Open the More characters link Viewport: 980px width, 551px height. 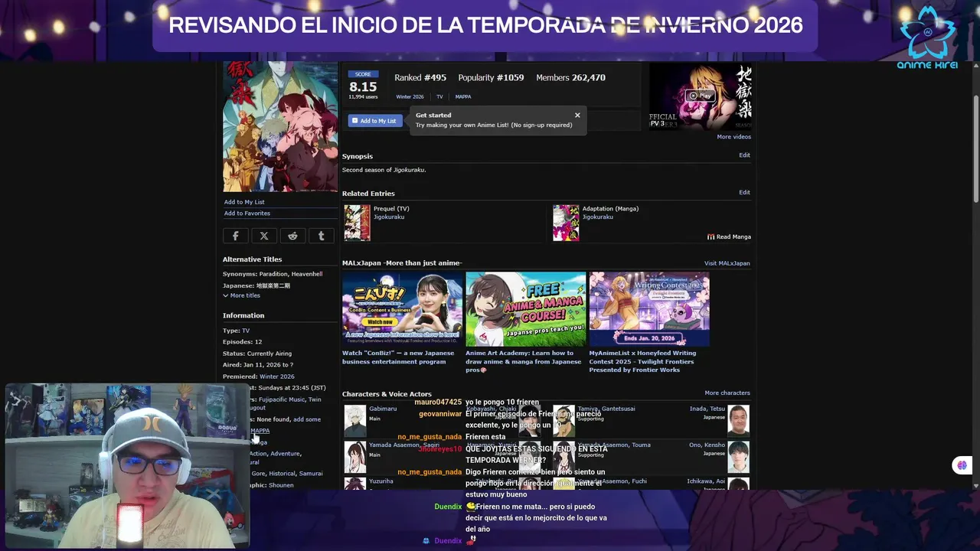click(x=727, y=393)
